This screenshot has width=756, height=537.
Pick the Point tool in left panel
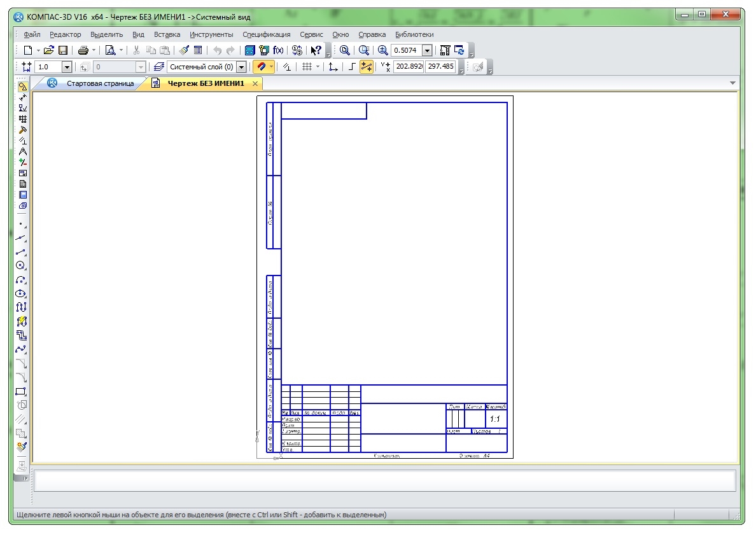(22, 224)
